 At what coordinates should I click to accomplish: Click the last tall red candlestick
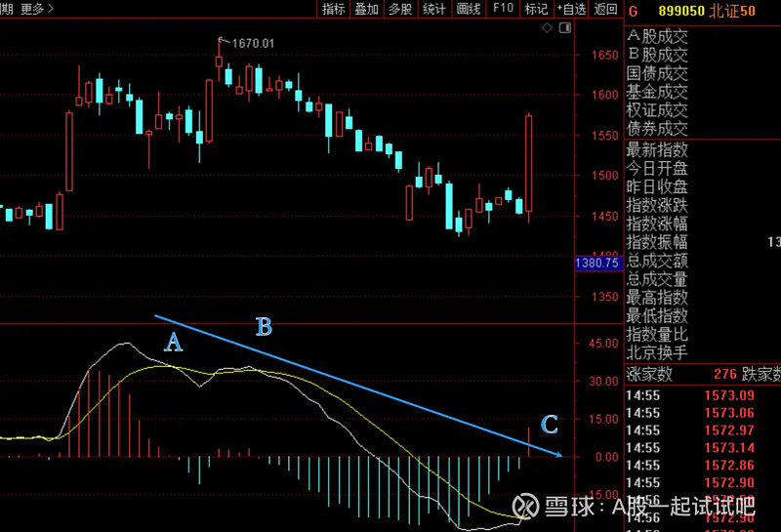click(x=528, y=164)
